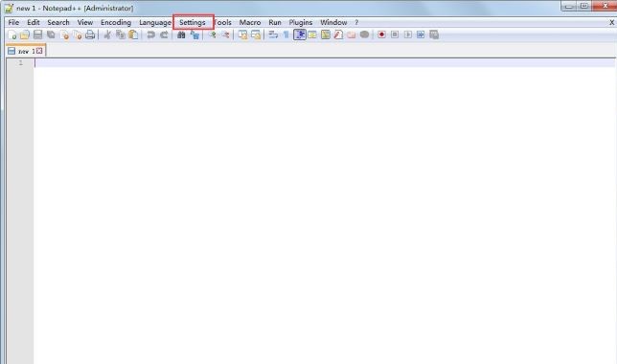617x364 pixels.
Task: Click Run Macro Multiple Times icon
Action: 421,34
